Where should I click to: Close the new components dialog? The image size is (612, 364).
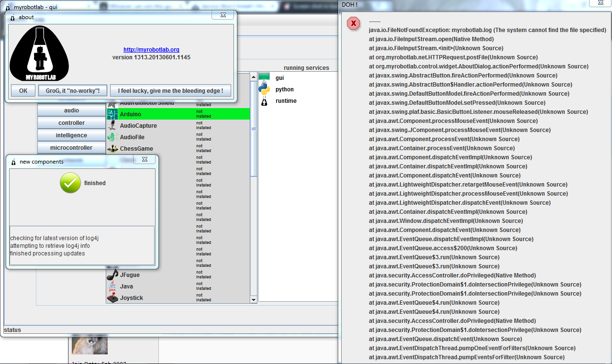click(x=145, y=160)
